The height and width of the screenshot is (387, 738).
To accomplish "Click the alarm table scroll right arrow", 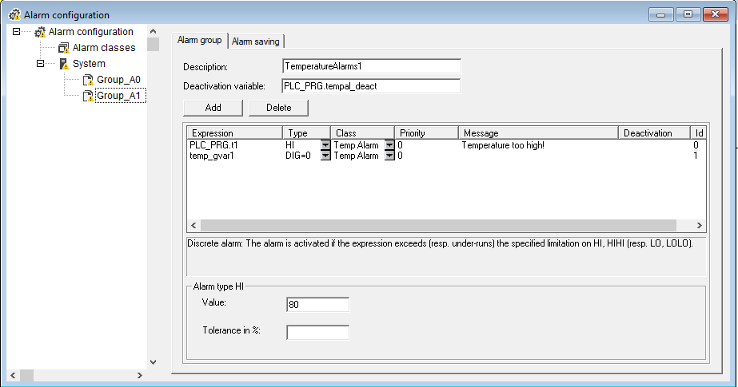I will (x=699, y=226).
